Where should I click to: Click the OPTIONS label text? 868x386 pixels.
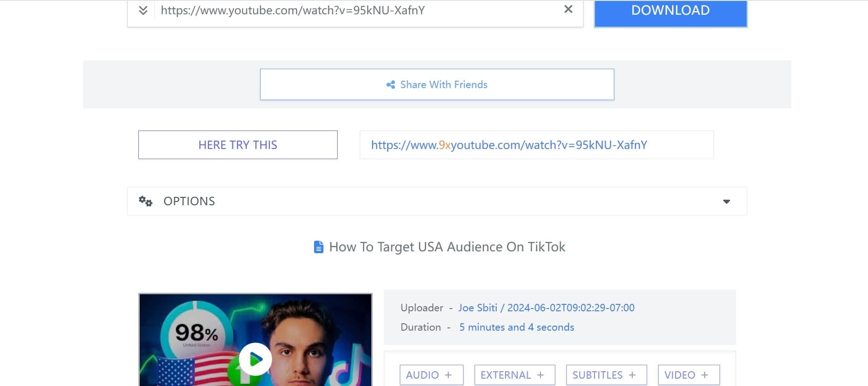pyautogui.click(x=189, y=201)
